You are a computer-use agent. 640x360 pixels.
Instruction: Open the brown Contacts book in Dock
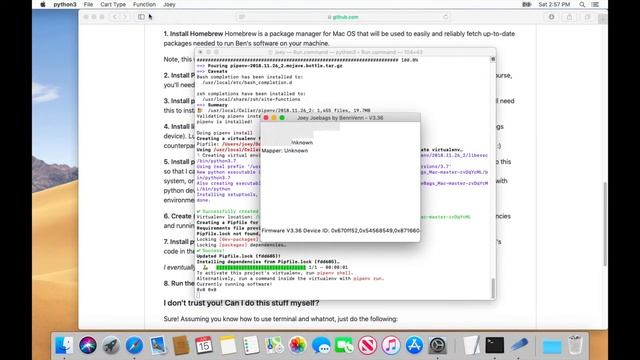pyautogui.click(x=181, y=345)
